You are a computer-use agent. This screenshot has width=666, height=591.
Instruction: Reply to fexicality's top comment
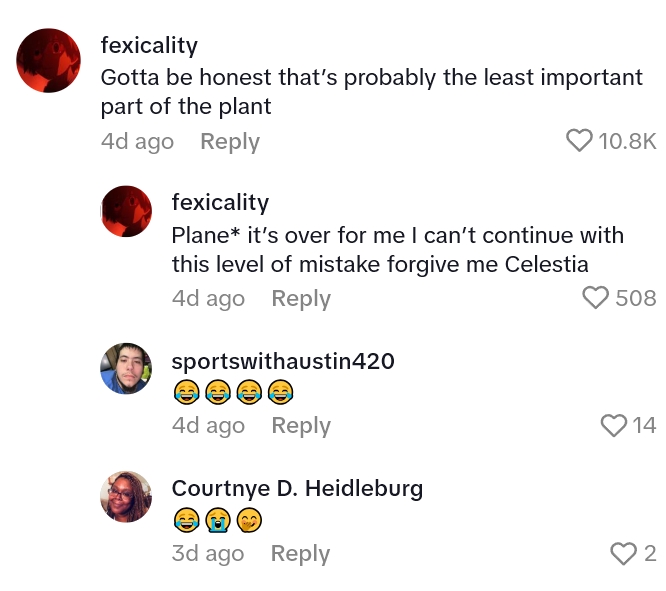[229, 142]
